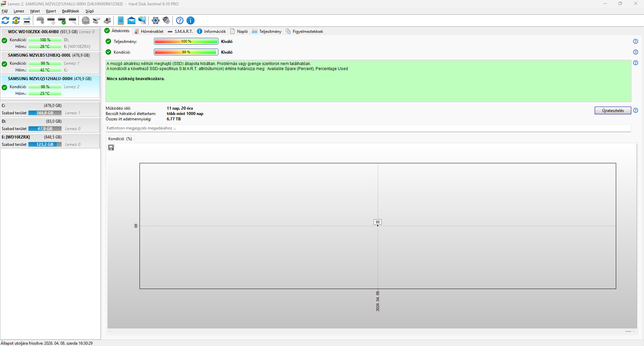This screenshot has width=644, height=346.
Task: Open the disk summary panel icon
Action: (x=27, y=20)
